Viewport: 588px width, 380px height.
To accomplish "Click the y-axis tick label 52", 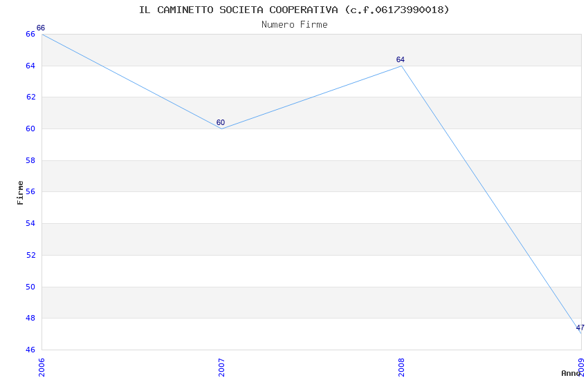I will click(x=30, y=255).
